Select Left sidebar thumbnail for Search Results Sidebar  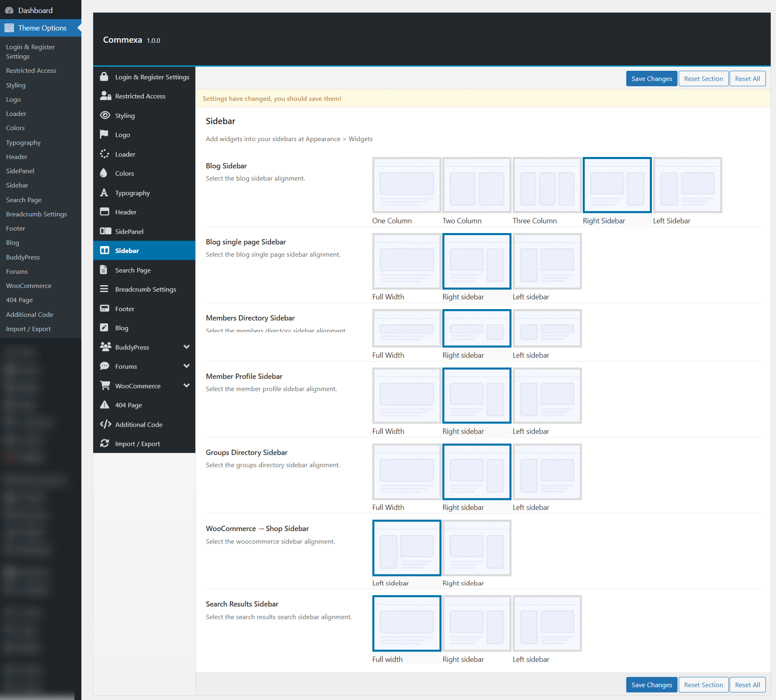coord(546,623)
